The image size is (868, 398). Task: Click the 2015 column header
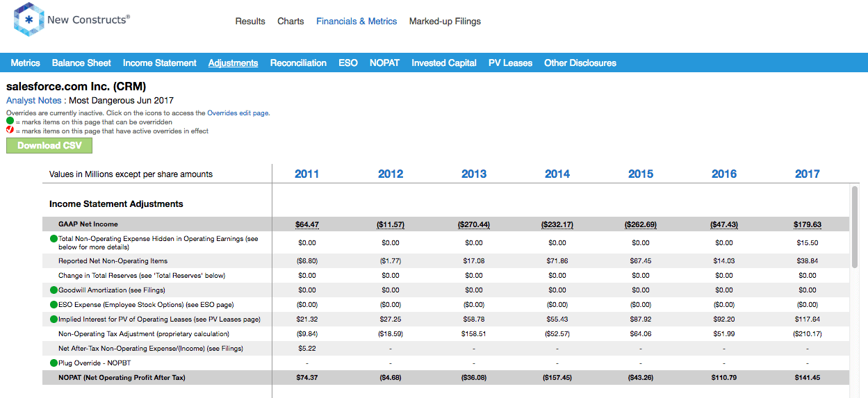click(x=641, y=174)
